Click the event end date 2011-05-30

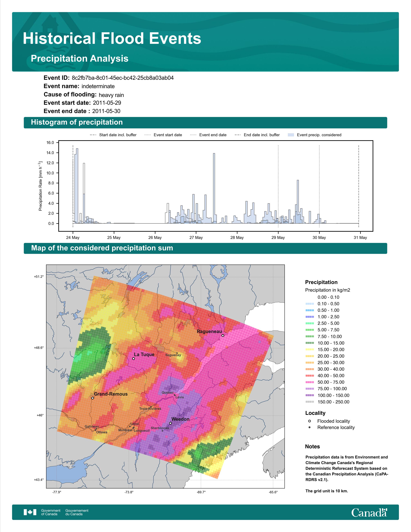(x=106, y=111)
